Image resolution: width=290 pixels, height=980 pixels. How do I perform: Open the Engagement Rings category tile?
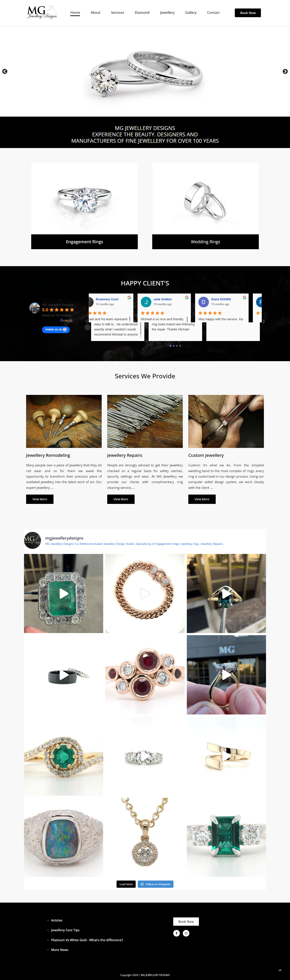[84, 206]
